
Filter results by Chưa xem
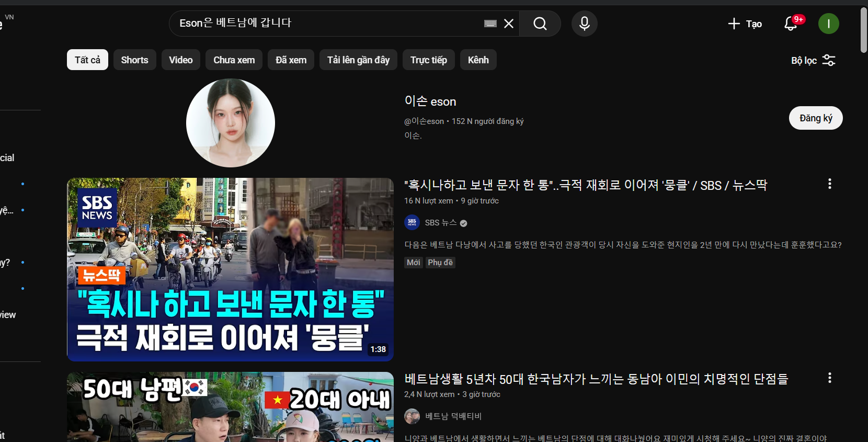[x=234, y=60]
